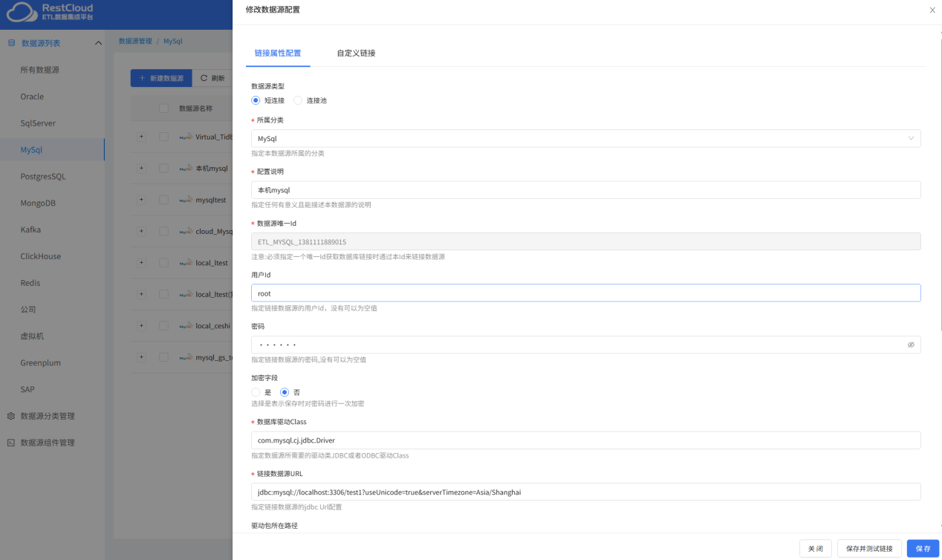Open SqlServer category in sidebar
Viewport: 942px width, 560px height.
tap(38, 123)
